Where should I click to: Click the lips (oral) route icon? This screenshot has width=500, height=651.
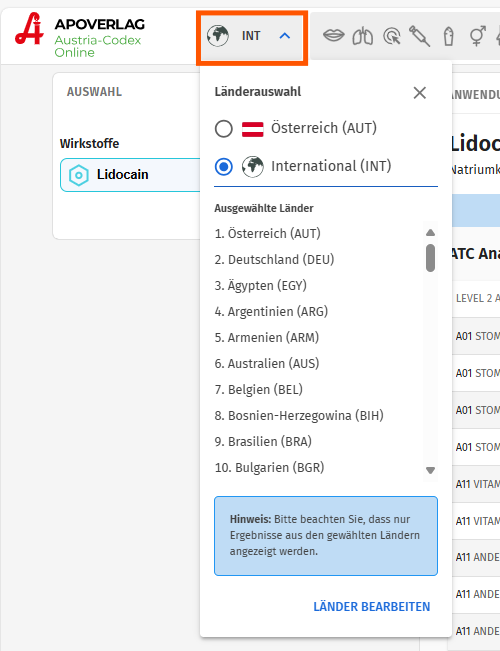tap(333, 36)
